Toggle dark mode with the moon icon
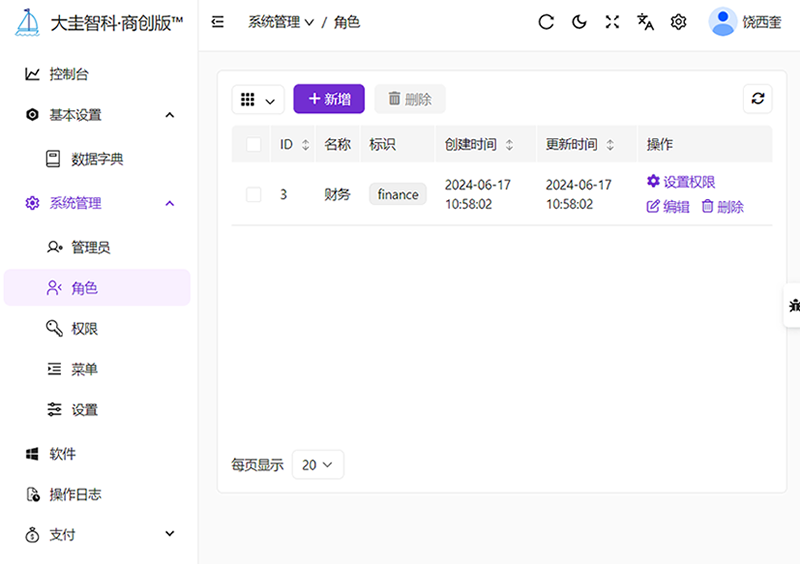This screenshot has height=564, width=800. point(579,22)
